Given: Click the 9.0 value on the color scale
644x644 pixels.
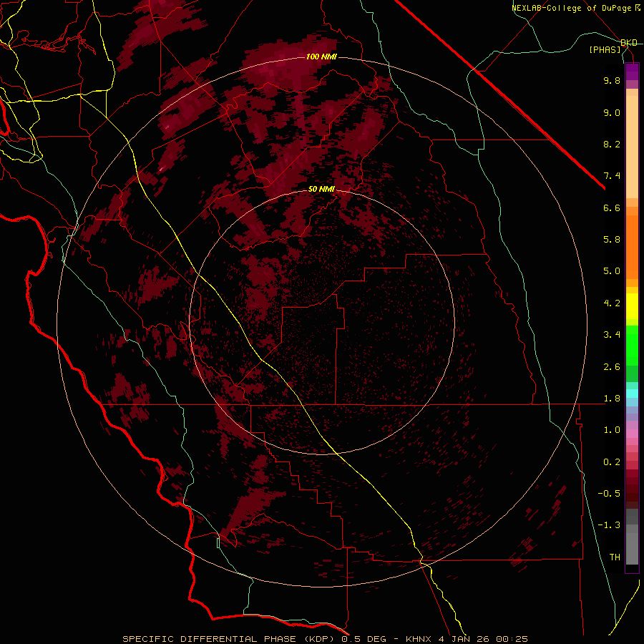Looking at the screenshot, I should pos(612,112).
